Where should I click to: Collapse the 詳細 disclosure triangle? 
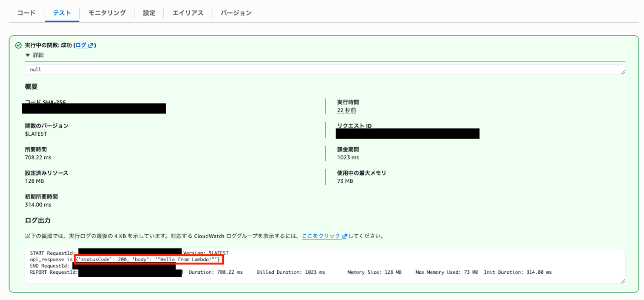[x=28, y=55]
